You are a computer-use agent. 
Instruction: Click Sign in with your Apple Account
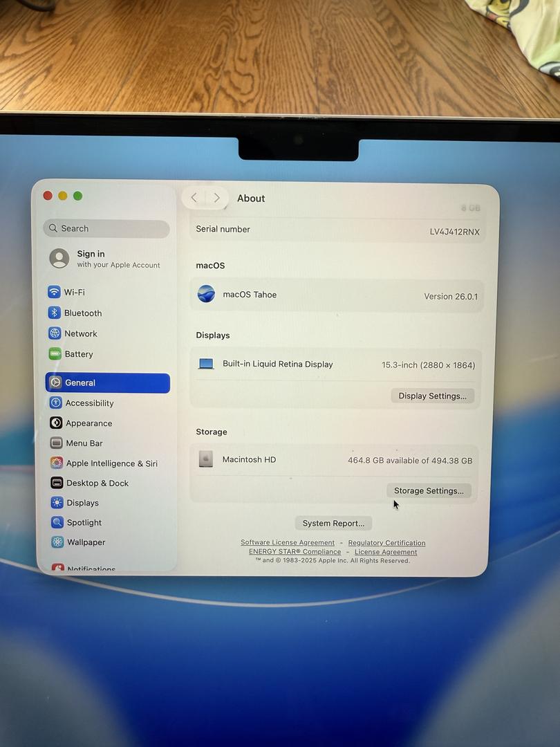click(x=105, y=259)
